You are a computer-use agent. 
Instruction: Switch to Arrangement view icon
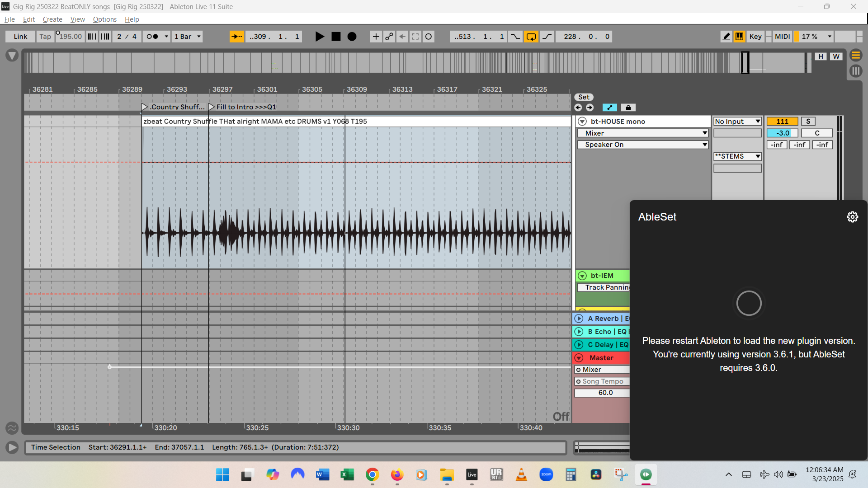[x=856, y=56]
